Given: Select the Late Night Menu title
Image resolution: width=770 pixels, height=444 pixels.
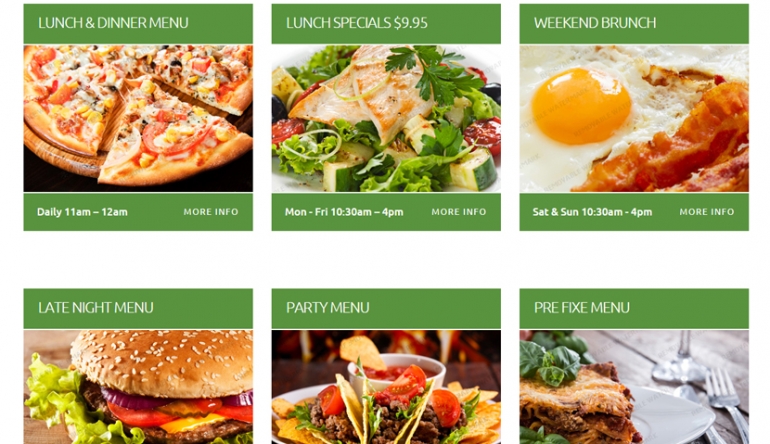Looking at the screenshot, I should [96, 307].
